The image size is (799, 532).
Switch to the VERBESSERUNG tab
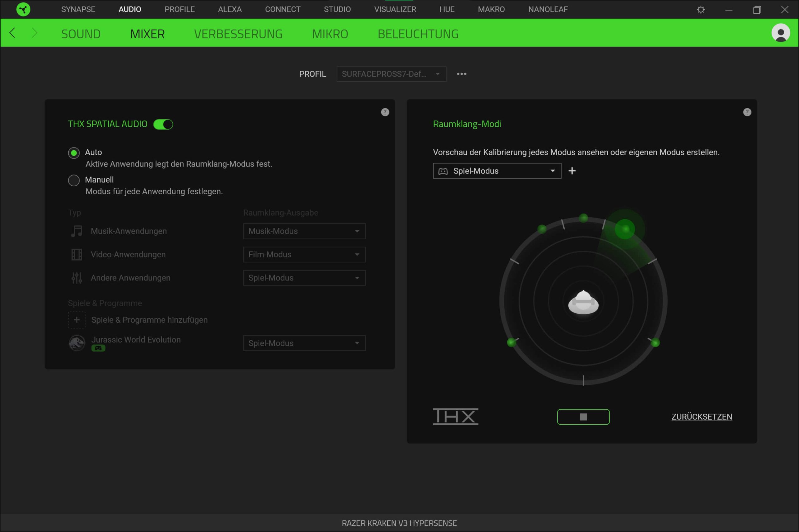pos(238,34)
